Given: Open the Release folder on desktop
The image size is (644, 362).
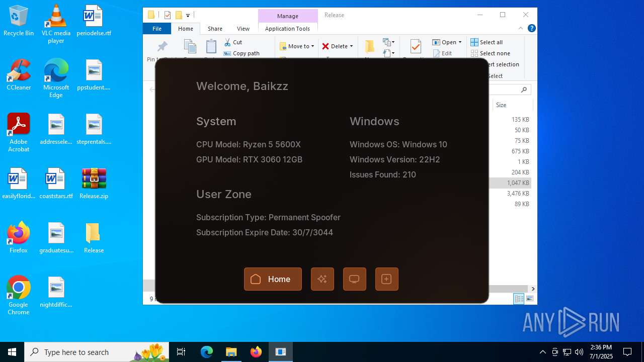Looking at the screenshot, I should click(x=94, y=238).
